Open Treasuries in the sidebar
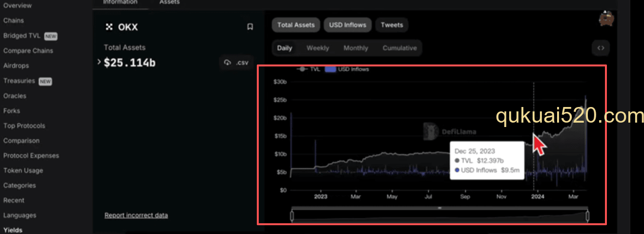 pyautogui.click(x=27, y=81)
